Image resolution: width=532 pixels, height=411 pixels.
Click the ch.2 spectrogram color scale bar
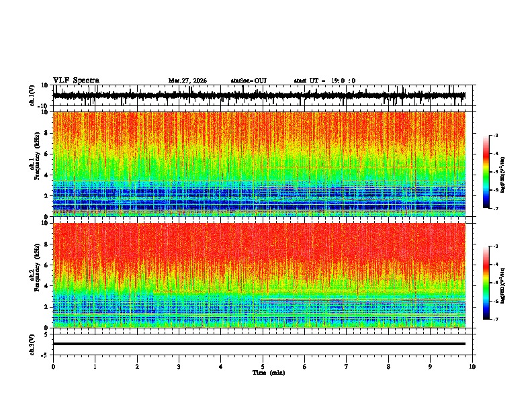point(486,283)
